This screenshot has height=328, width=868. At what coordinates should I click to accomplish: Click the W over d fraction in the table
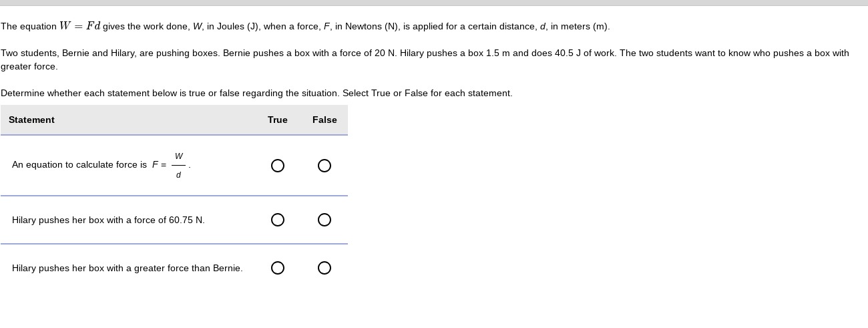[178, 166]
